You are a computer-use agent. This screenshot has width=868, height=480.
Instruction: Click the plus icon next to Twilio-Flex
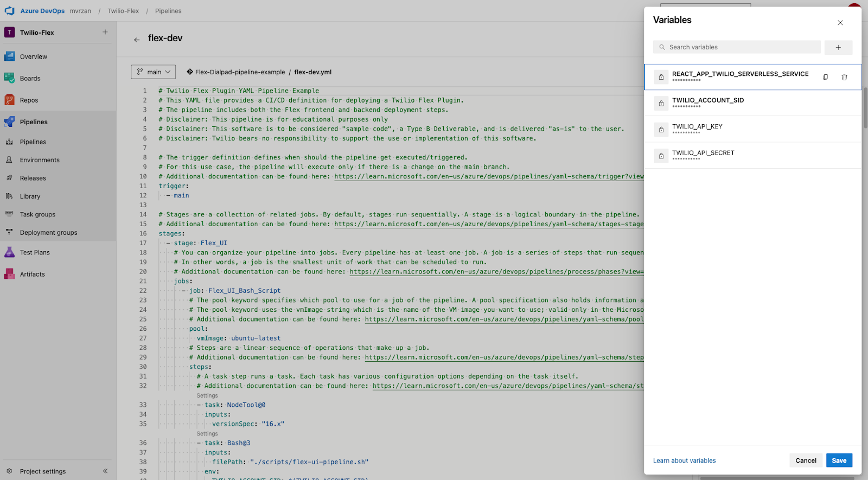(x=105, y=32)
